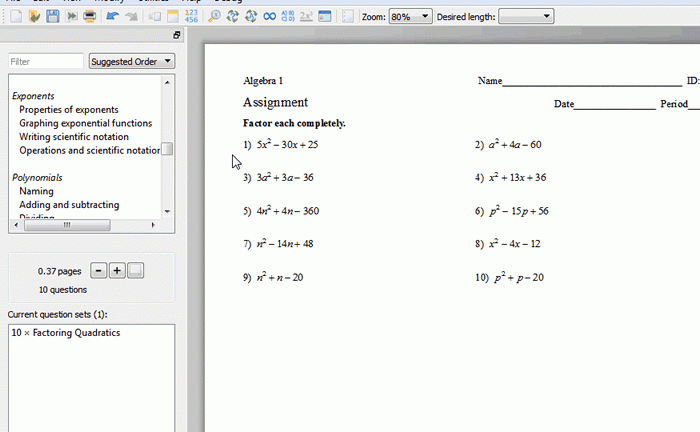The height and width of the screenshot is (432, 700).
Task: Click the grayed duplicate pages icon
Action: (x=154, y=17)
